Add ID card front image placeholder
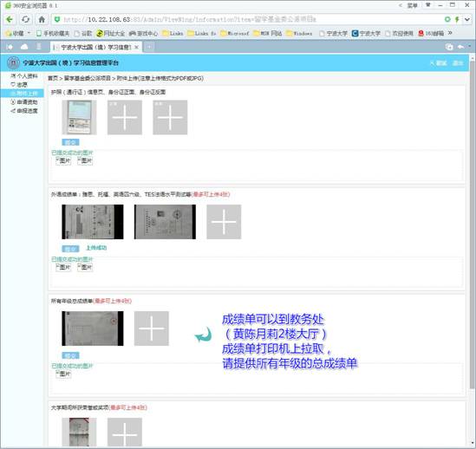This screenshot has height=449, width=476. click(x=125, y=118)
